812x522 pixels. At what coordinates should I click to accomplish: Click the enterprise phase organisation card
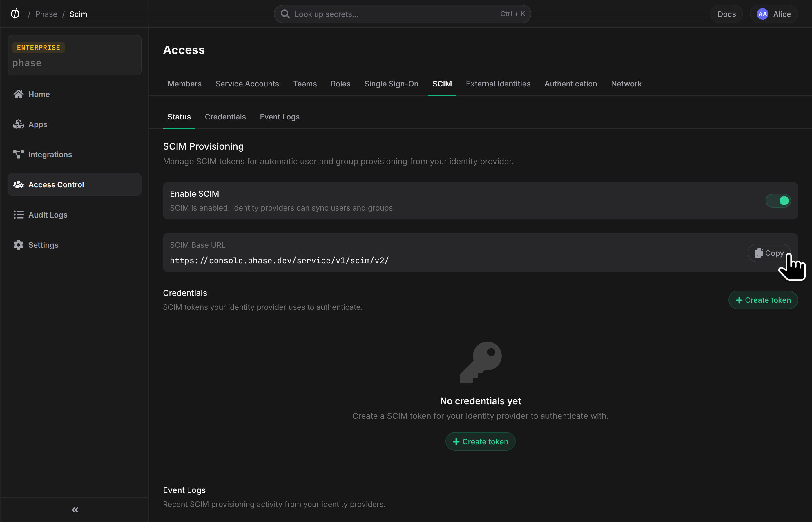pyautogui.click(x=74, y=55)
